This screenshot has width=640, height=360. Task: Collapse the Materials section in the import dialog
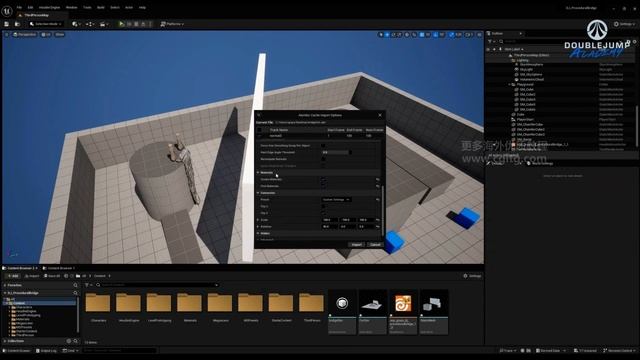click(258, 173)
